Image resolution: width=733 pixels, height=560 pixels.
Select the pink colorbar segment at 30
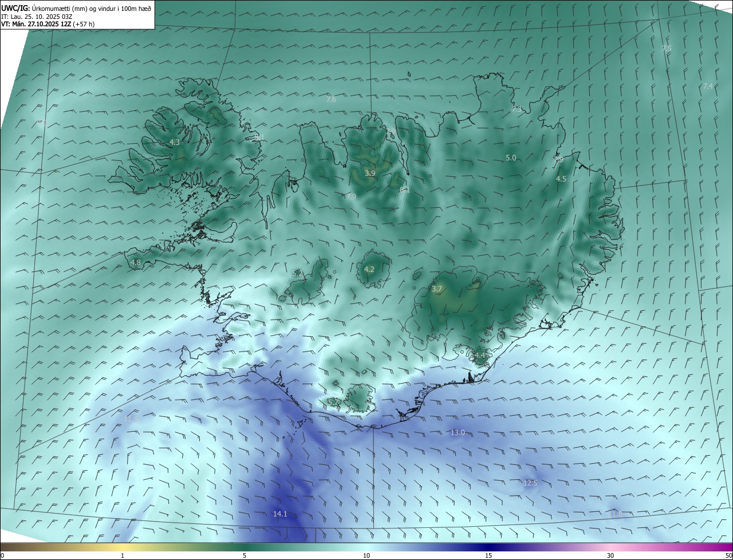pos(610,546)
